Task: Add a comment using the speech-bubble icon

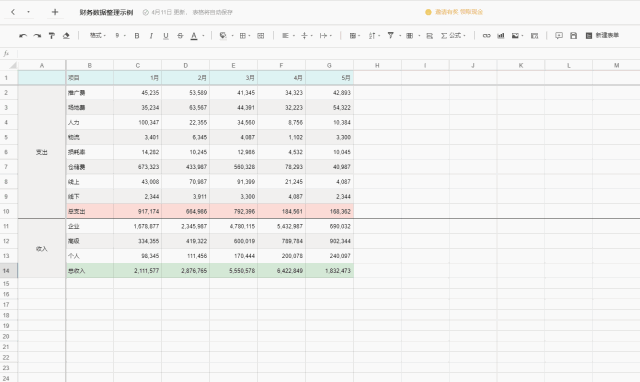Action: click(559, 36)
